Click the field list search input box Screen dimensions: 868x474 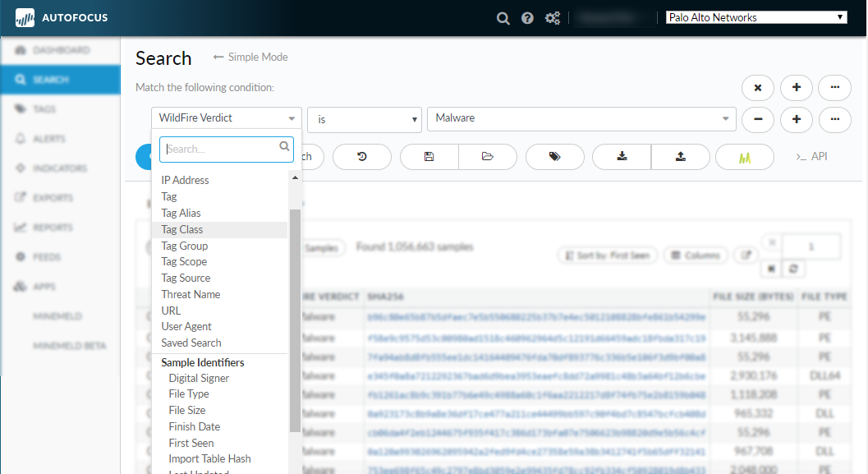[x=220, y=150]
